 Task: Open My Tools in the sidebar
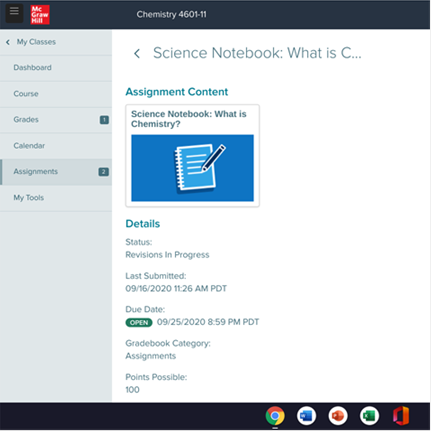[x=56, y=198]
